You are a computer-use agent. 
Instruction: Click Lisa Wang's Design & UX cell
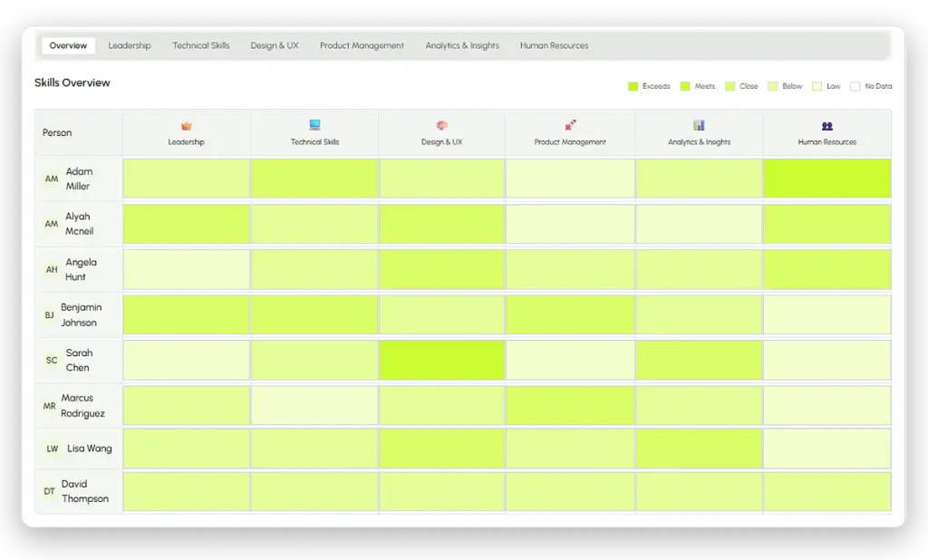tap(441, 449)
